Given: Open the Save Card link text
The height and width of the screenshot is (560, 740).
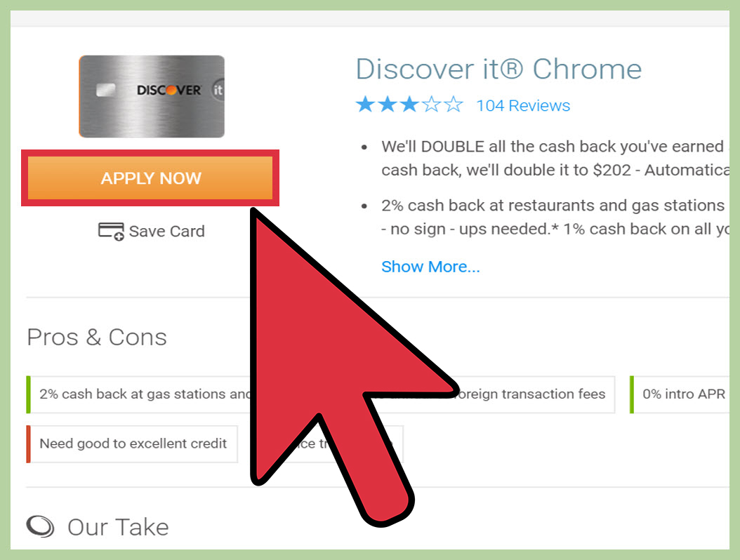Looking at the screenshot, I should pos(166,231).
